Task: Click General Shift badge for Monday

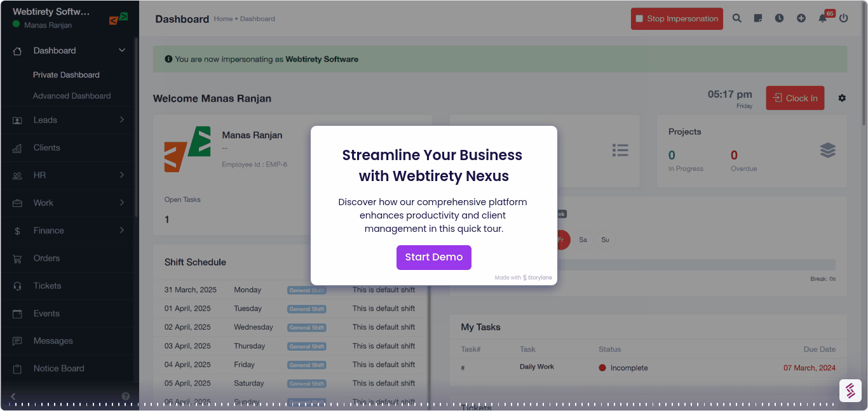Action: point(306,290)
